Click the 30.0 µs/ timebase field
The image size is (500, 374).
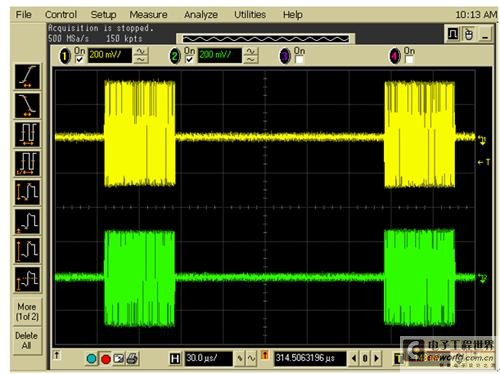(x=209, y=359)
